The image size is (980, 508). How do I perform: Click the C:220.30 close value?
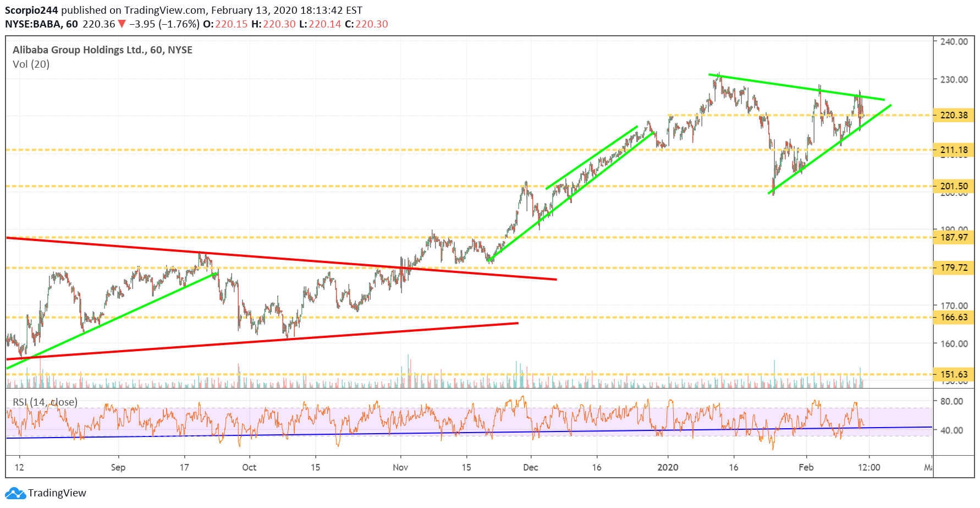[366, 24]
